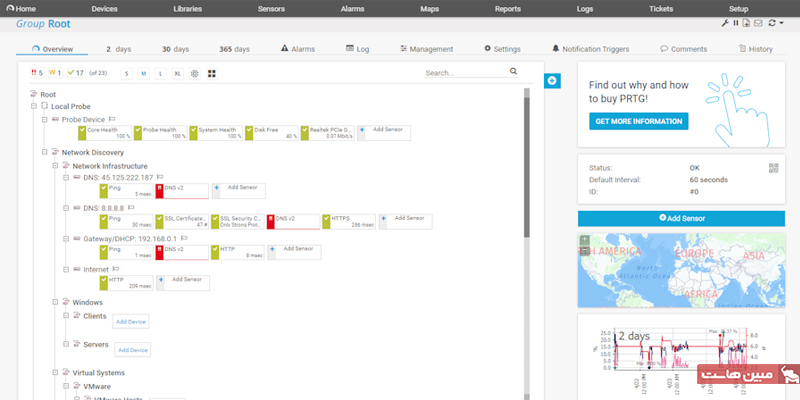Collapse the Network Infrastructure group
The height and width of the screenshot is (400, 800).
click(55, 166)
